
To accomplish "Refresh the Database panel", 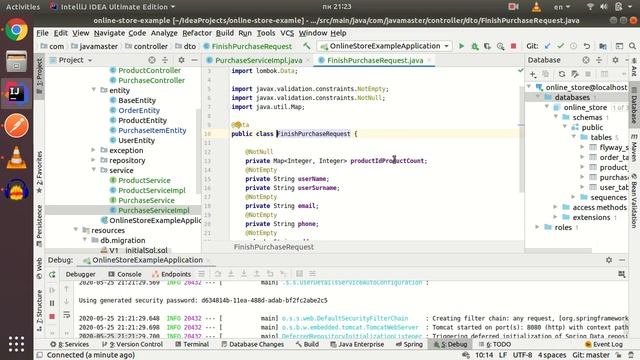I will [562, 74].
